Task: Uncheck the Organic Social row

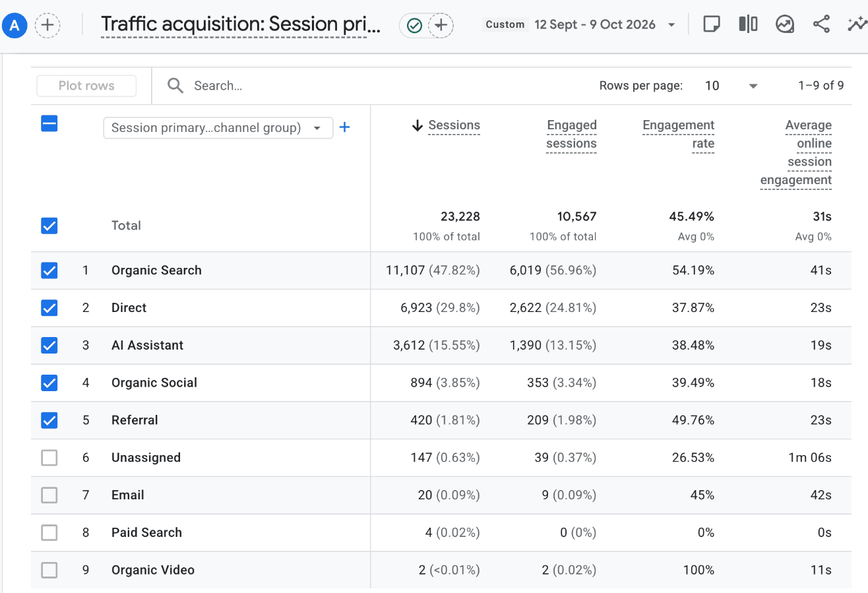Action: pos(49,383)
